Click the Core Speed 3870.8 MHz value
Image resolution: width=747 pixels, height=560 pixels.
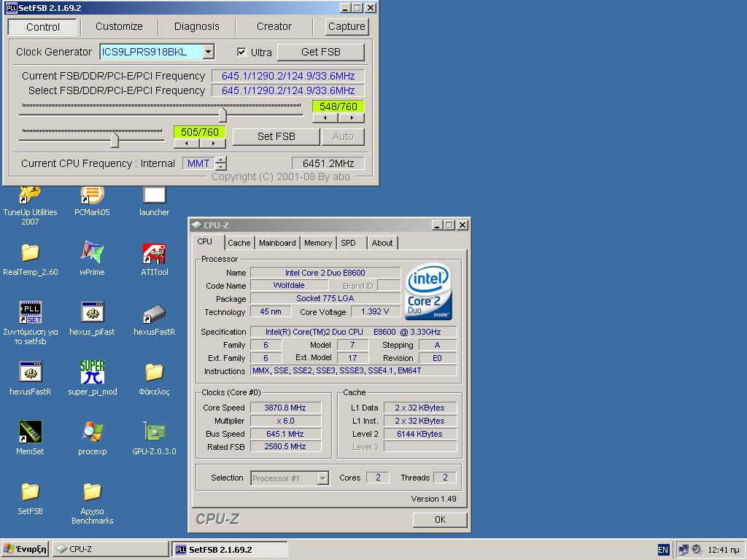(285, 408)
